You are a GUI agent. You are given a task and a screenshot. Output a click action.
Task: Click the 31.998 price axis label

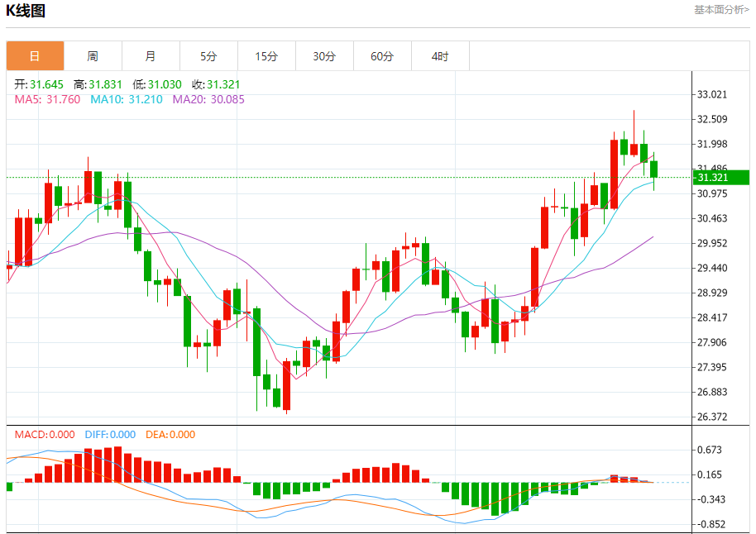pyautogui.click(x=712, y=144)
